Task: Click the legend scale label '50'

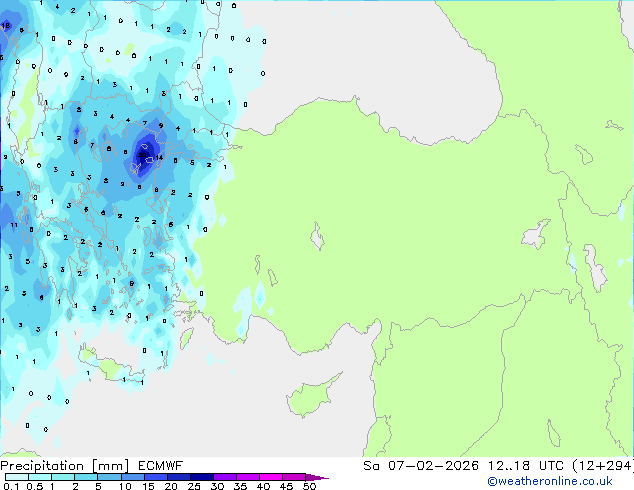Action: (x=309, y=486)
